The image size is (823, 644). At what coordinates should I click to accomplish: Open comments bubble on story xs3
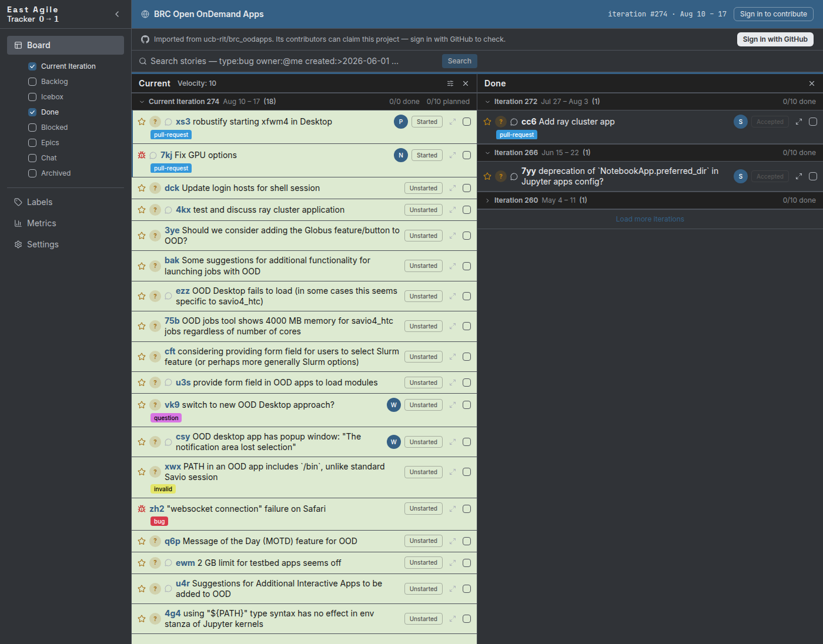(x=168, y=122)
